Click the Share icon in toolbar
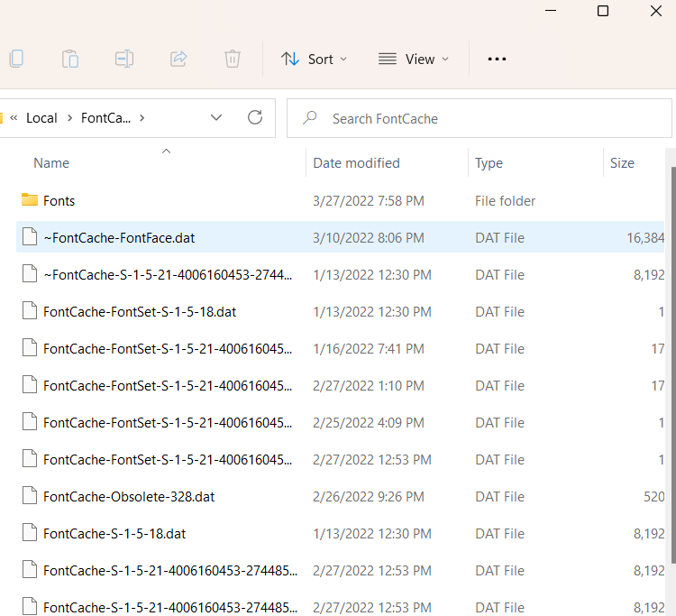 (178, 59)
